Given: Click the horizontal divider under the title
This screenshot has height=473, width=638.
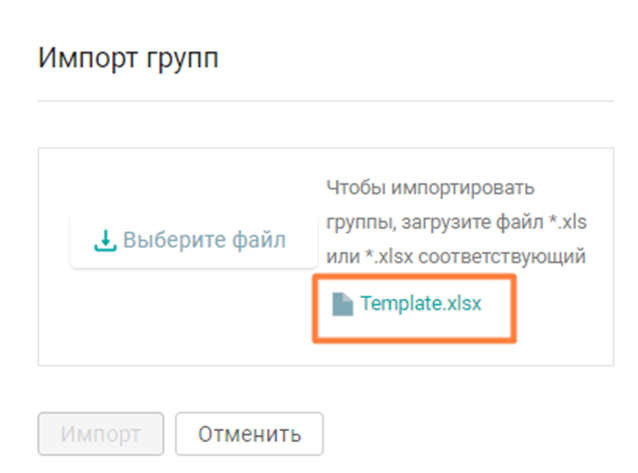Looking at the screenshot, I should [326, 101].
